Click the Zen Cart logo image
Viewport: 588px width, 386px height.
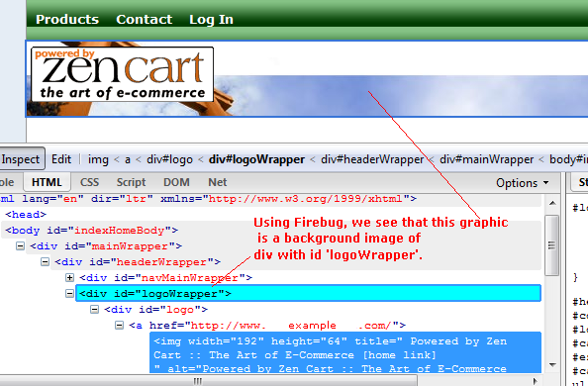pos(122,74)
